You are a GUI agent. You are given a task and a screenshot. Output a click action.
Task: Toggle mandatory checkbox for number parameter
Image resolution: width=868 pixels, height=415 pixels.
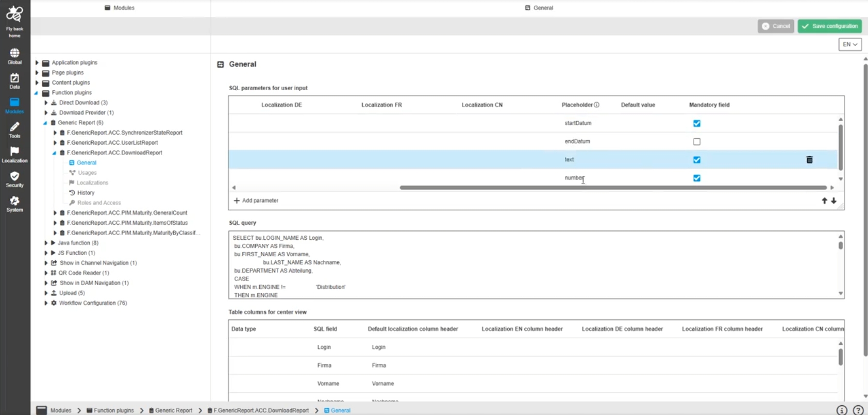pyautogui.click(x=697, y=178)
